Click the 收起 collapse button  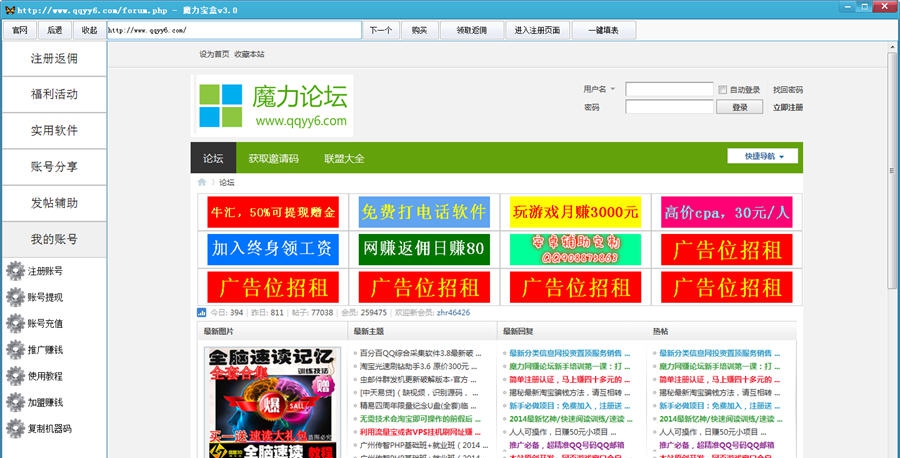point(90,30)
